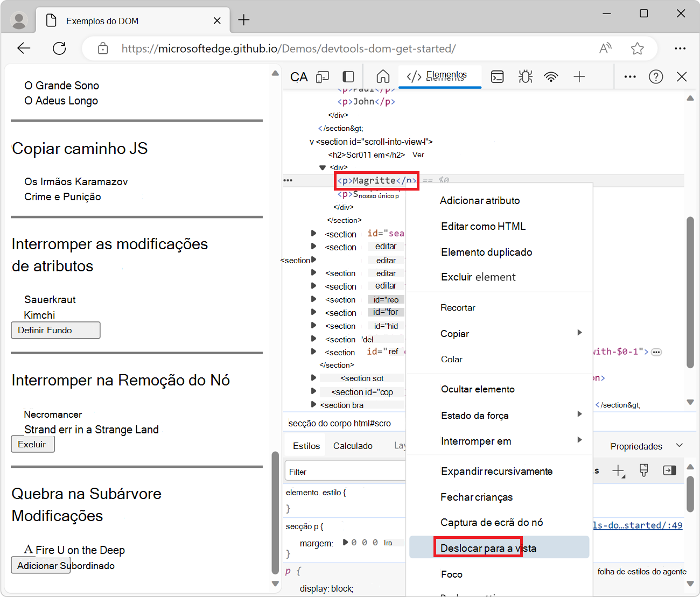
Task: Open the Customize DevTools ellipsis menu
Action: click(630, 77)
